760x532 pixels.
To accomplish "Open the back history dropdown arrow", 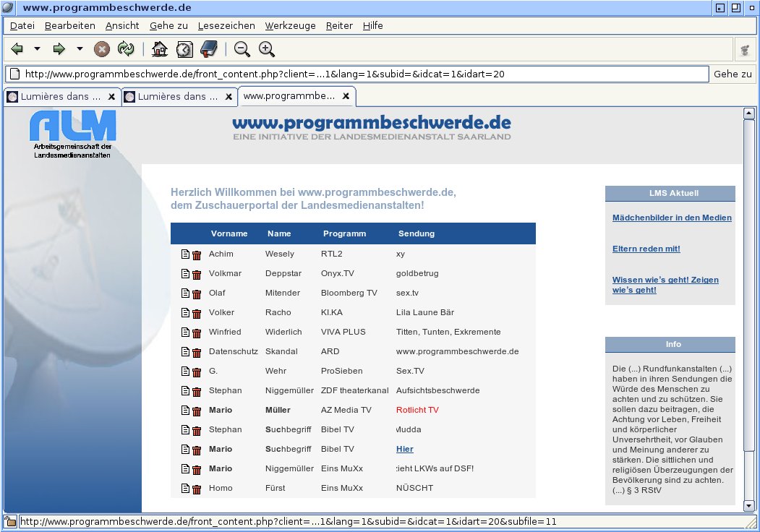I will (x=37, y=49).
